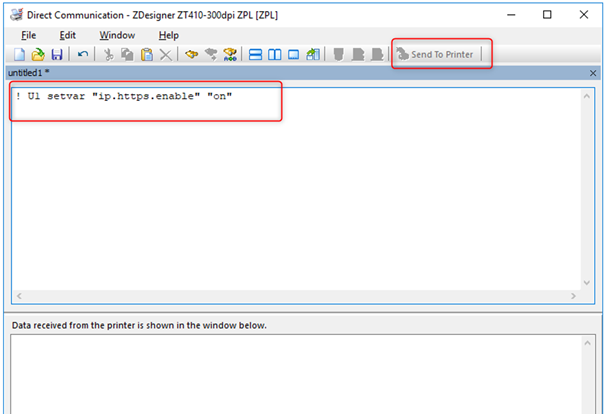The width and height of the screenshot is (605, 414).
Task: Open the File menu
Action: tap(29, 35)
